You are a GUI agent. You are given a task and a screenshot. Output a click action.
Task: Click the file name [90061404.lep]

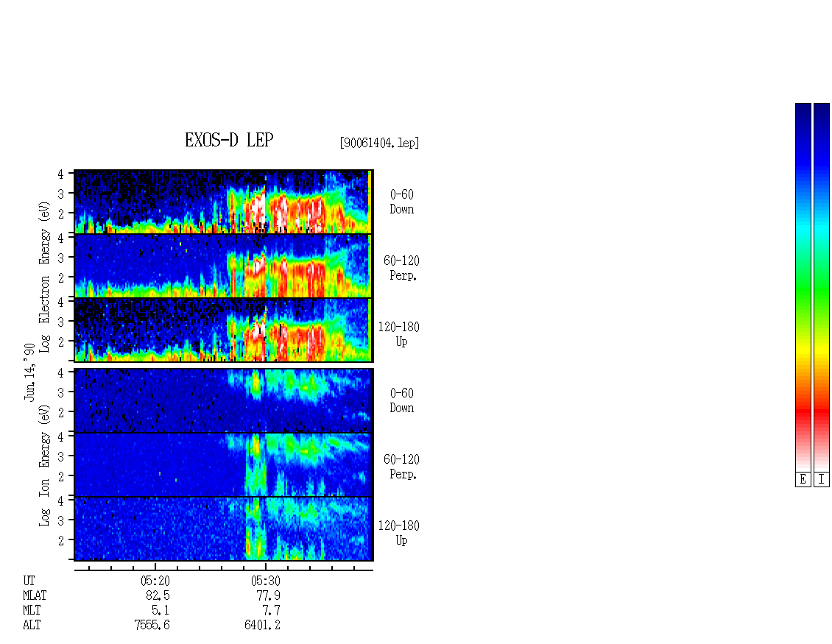point(379,142)
